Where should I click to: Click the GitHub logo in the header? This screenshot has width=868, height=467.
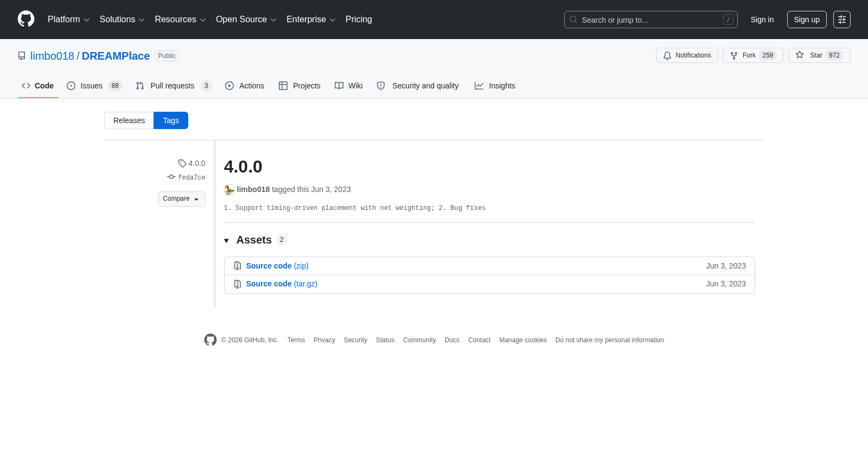point(26,19)
